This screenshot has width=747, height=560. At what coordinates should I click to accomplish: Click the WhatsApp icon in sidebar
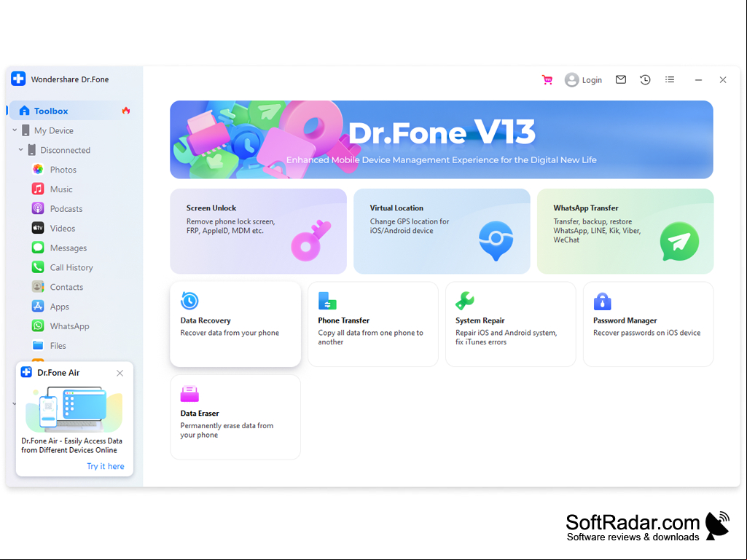(38, 326)
